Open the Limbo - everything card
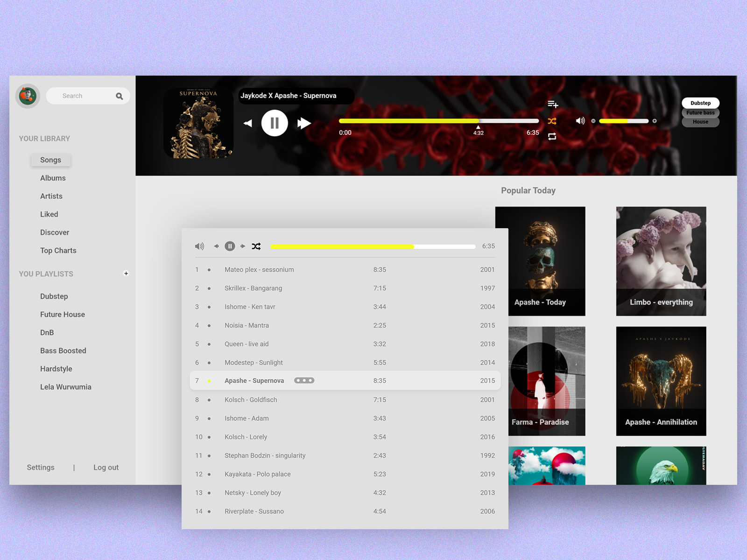Viewport: 747px width, 560px height. point(661,261)
